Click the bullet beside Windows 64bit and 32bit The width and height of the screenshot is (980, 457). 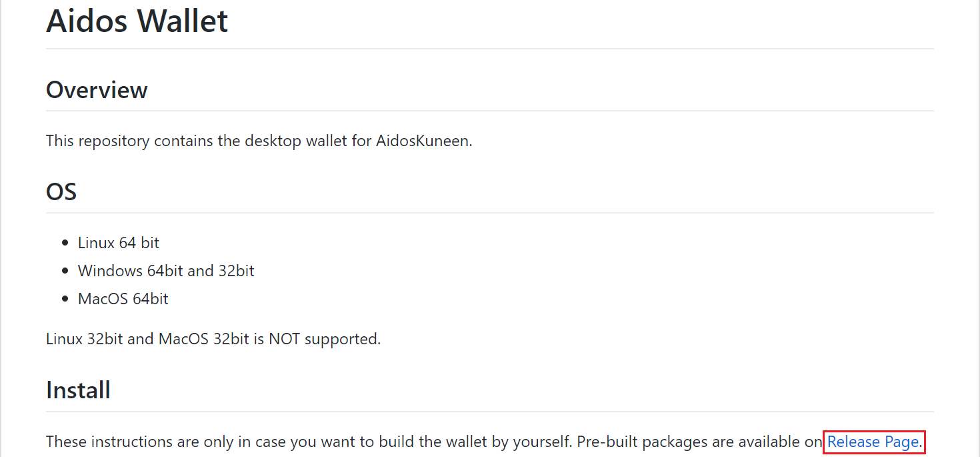[65, 271]
